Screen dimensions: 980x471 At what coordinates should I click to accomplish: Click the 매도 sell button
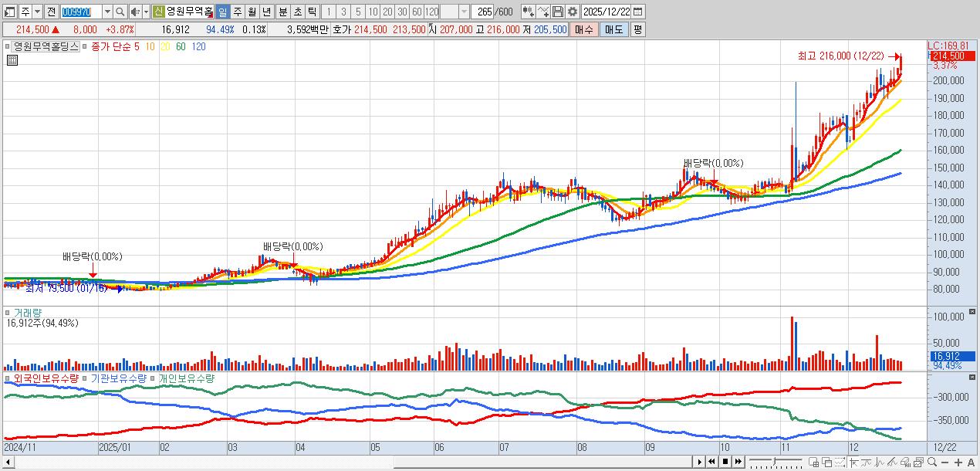[614, 29]
